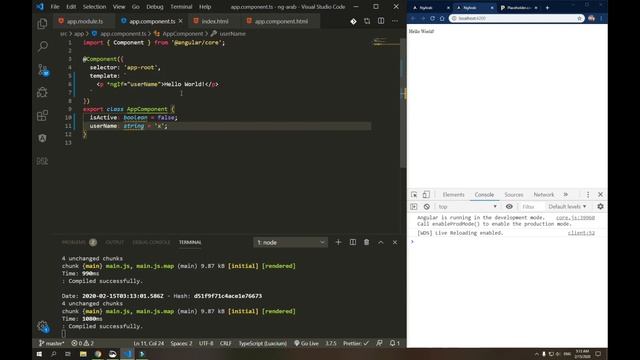Open the JavaScript context 'top' dropdown
This screenshot has width=640, height=360.
tap(467, 207)
